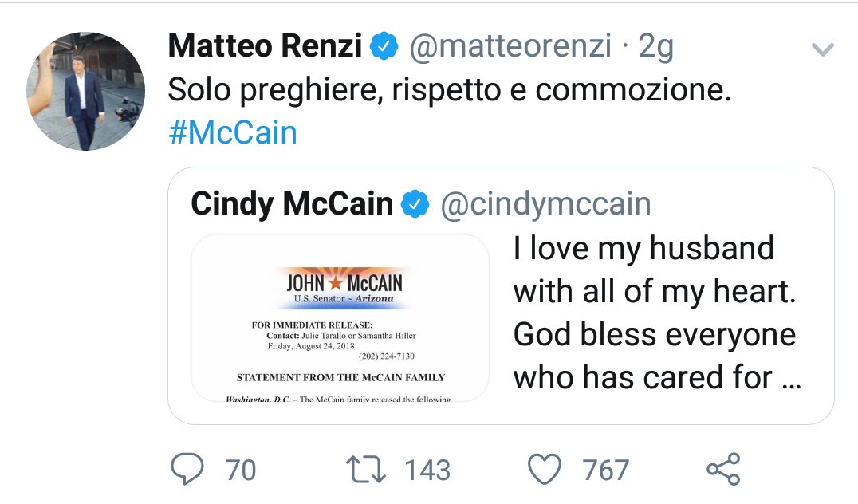The height and width of the screenshot is (504, 858).
Task: Click the 2g tweet timestamp
Action: point(655,48)
